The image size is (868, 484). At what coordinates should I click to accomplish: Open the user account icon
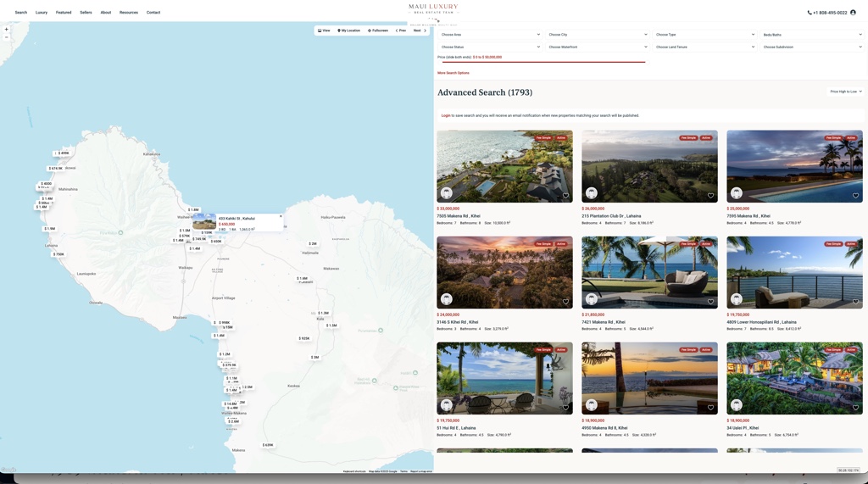tap(854, 13)
